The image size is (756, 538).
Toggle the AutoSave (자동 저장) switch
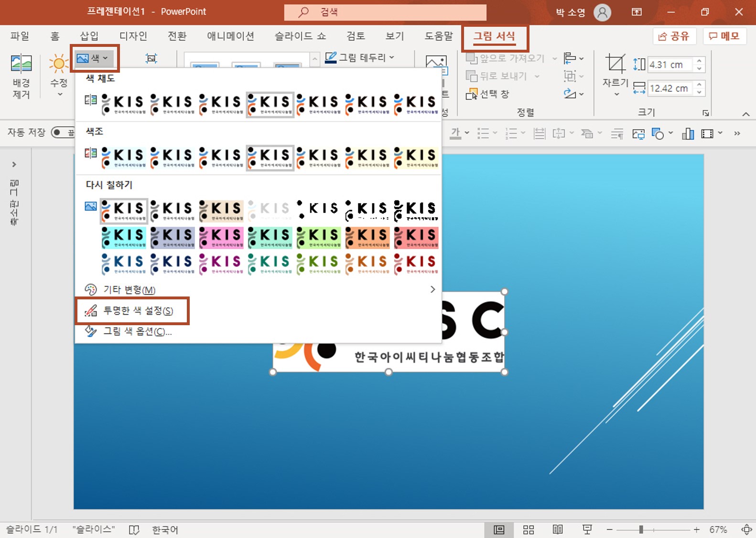tap(63, 132)
